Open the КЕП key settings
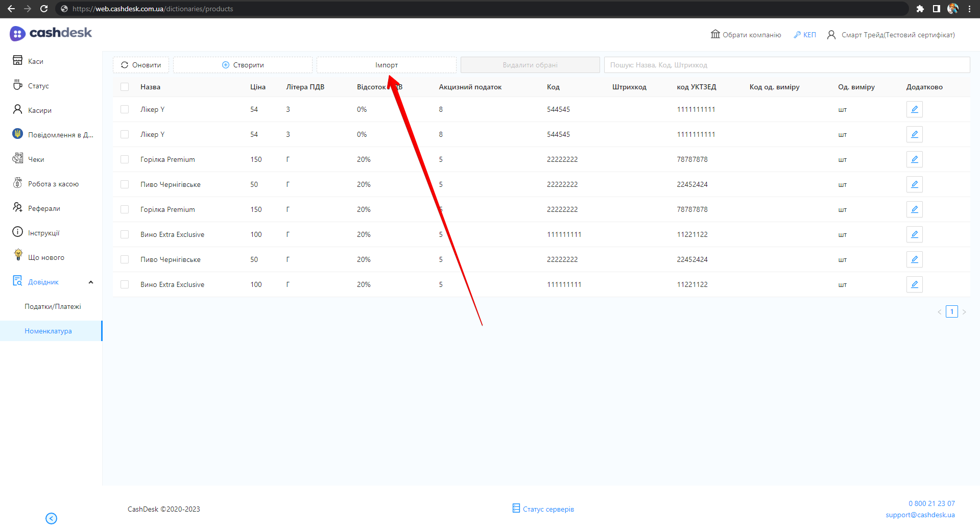 [x=805, y=35]
